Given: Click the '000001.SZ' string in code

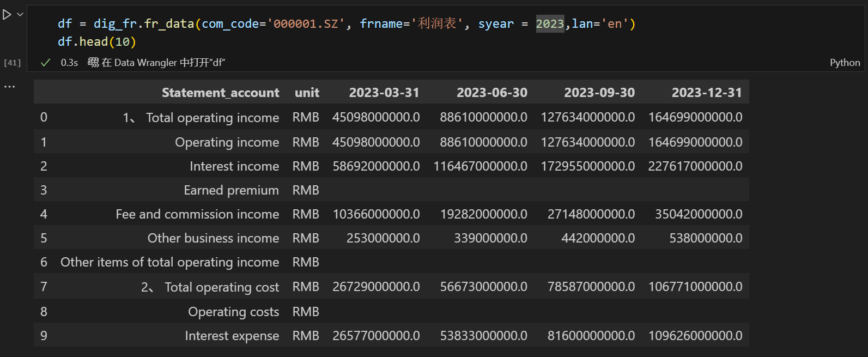Looking at the screenshot, I should (x=305, y=24).
